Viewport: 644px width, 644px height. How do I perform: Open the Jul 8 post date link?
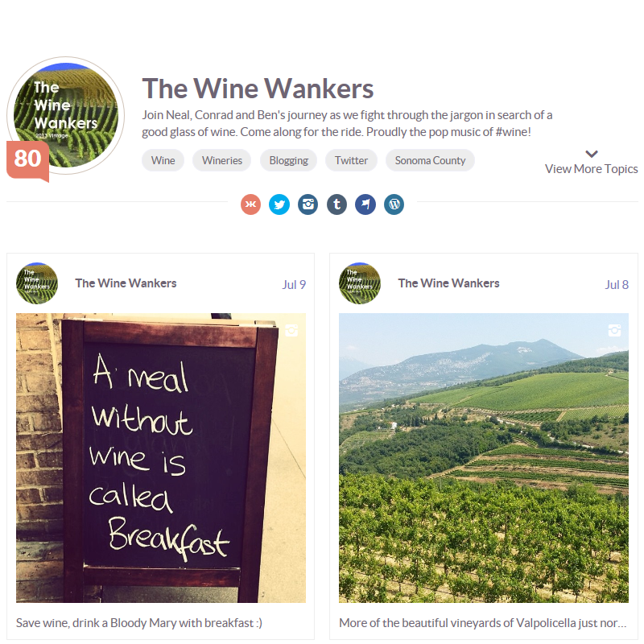pyautogui.click(x=617, y=285)
